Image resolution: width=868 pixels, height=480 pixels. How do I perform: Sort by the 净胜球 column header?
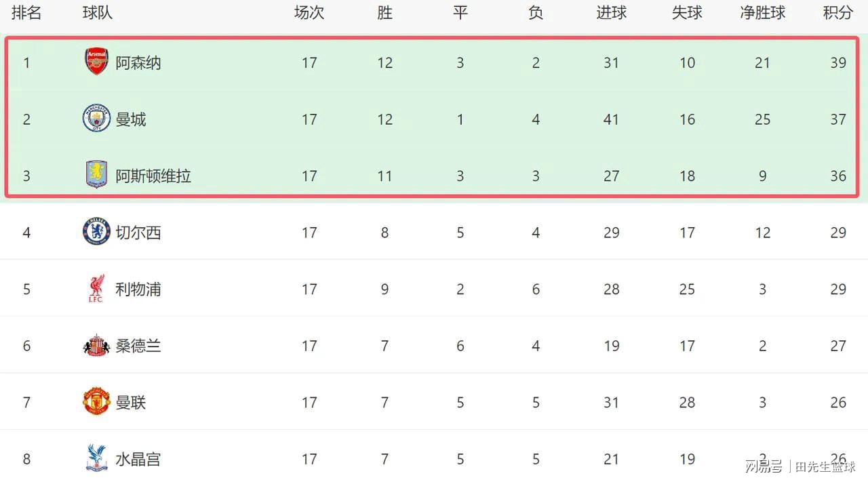(x=762, y=12)
